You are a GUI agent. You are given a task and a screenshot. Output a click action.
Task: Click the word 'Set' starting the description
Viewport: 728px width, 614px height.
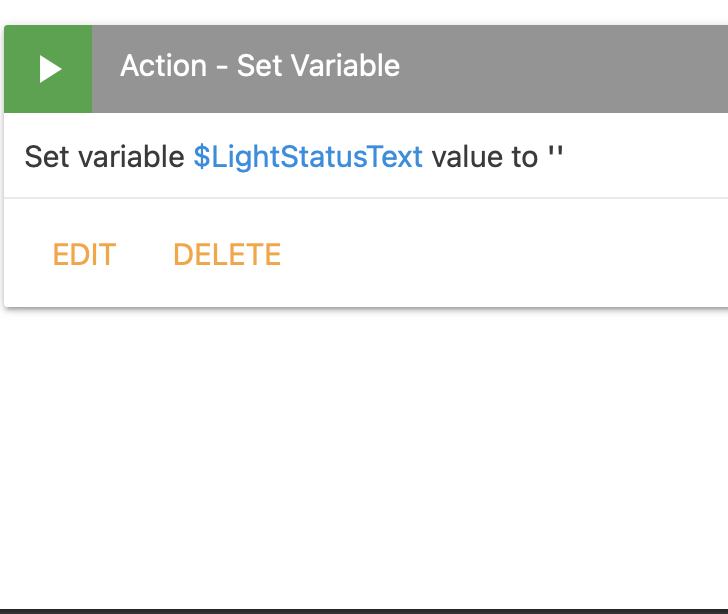tap(46, 157)
